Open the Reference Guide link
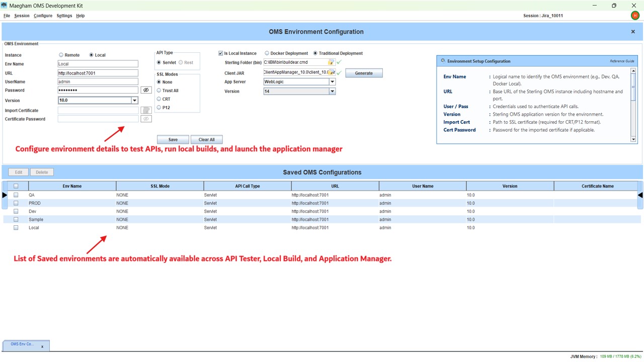Viewport: 644px width, 362px height. point(622,60)
